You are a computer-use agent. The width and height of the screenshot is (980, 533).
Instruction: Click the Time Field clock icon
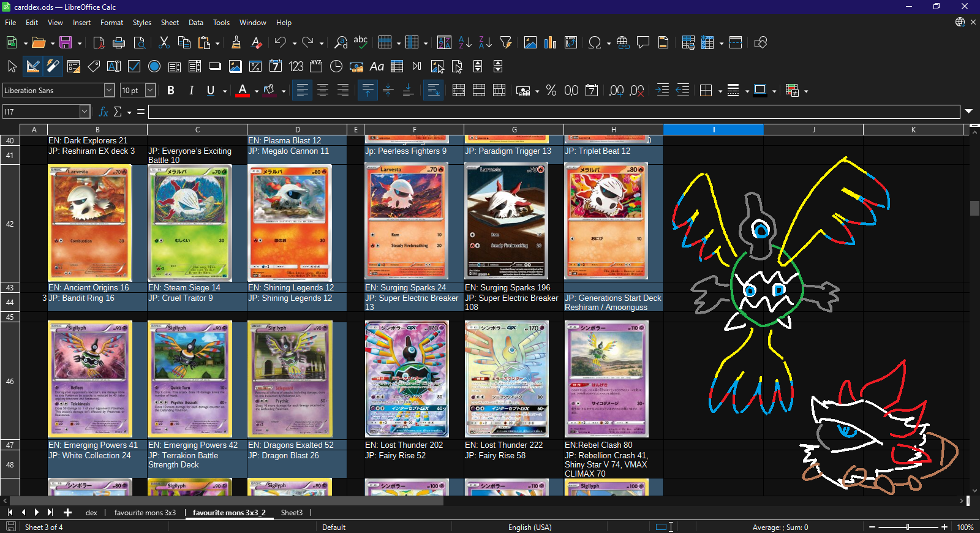pos(336,66)
